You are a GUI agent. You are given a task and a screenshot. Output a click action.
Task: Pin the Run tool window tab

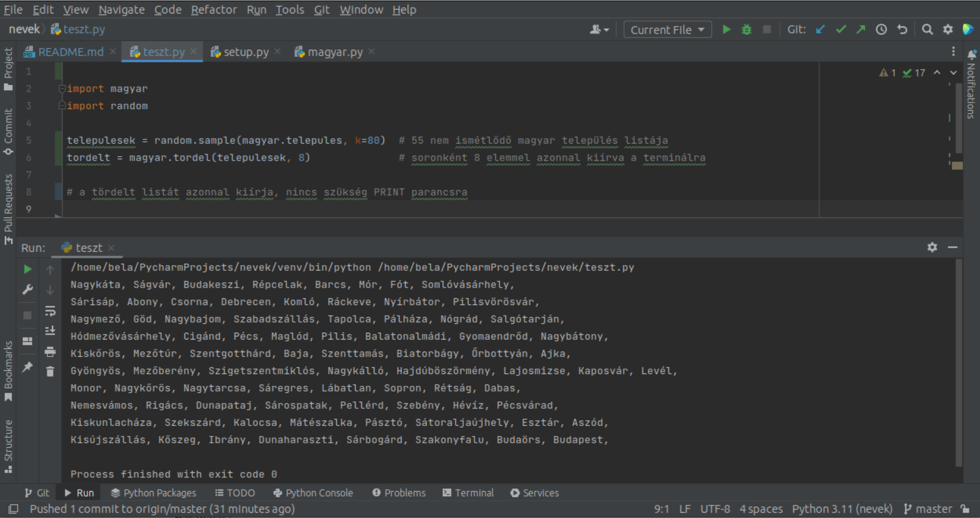pyautogui.click(x=27, y=367)
